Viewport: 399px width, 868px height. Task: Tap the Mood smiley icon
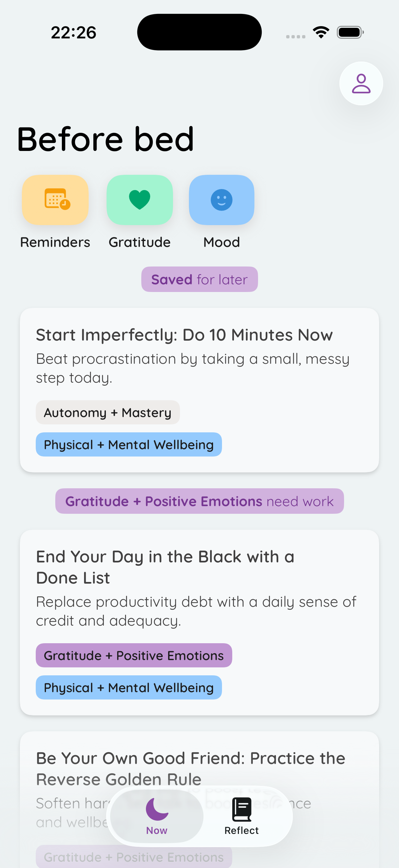(x=221, y=200)
